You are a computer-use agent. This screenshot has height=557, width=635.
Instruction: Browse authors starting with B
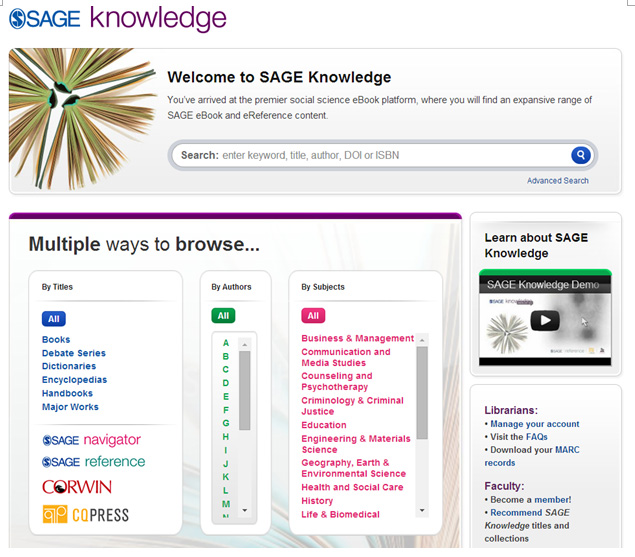click(x=226, y=356)
